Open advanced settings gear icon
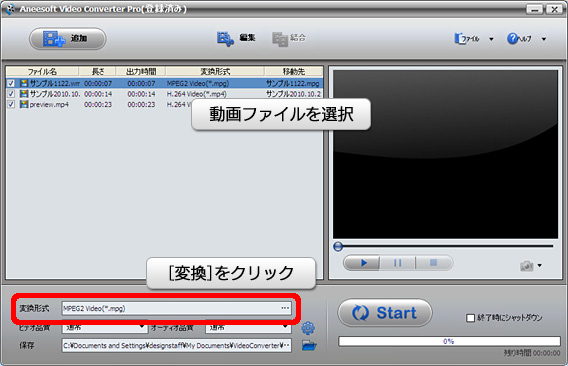The width and height of the screenshot is (568, 366). [308, 328]
